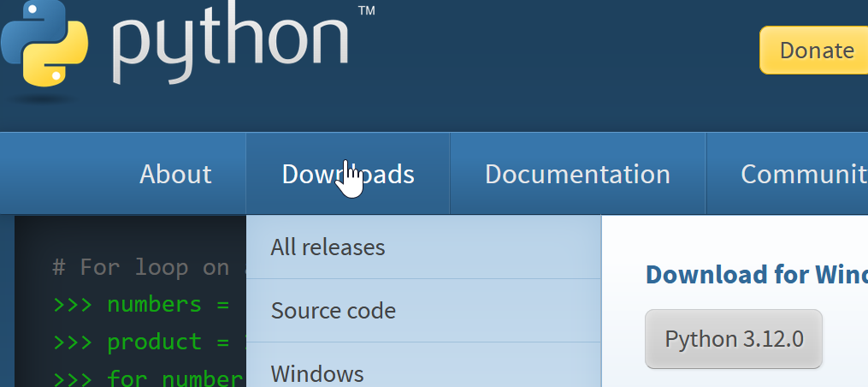Select Source code in the Downloads dropdown
The width and height of the screenshot is (868, 387).
(x=423, y=311)
